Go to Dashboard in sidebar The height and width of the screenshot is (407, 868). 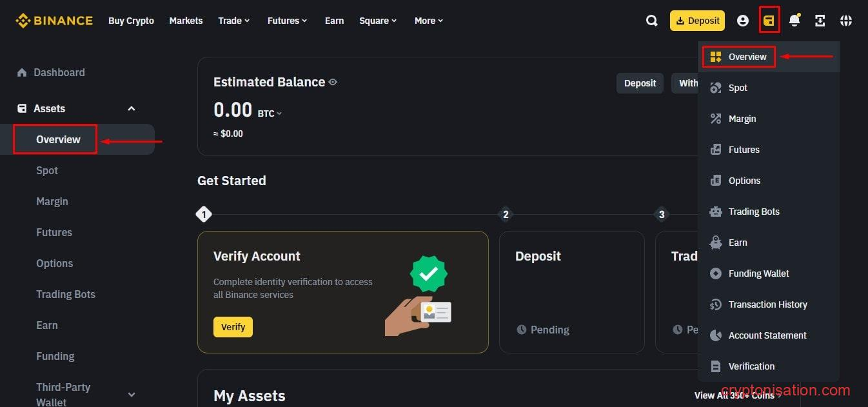click(59, 72)
